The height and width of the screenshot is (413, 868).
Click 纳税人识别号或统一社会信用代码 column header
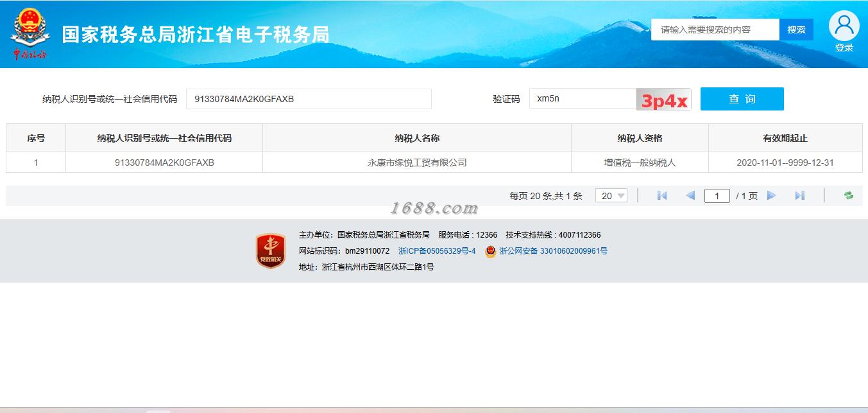point(164,138)
